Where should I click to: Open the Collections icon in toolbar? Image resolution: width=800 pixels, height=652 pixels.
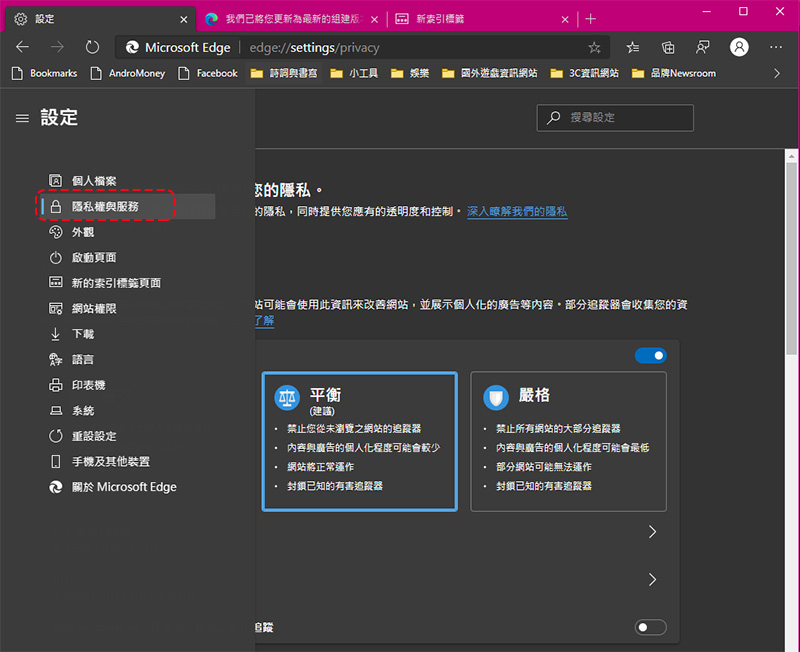click(668, 47)
